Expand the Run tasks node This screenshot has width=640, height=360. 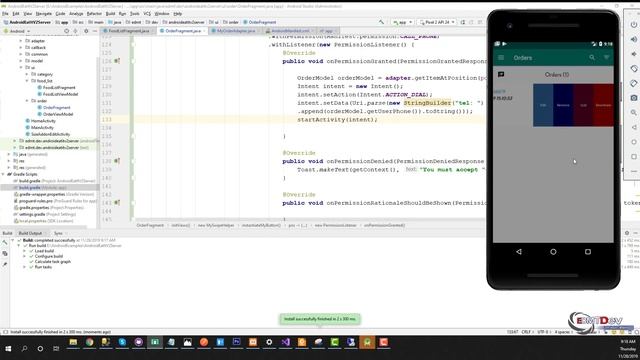point(24,267)
